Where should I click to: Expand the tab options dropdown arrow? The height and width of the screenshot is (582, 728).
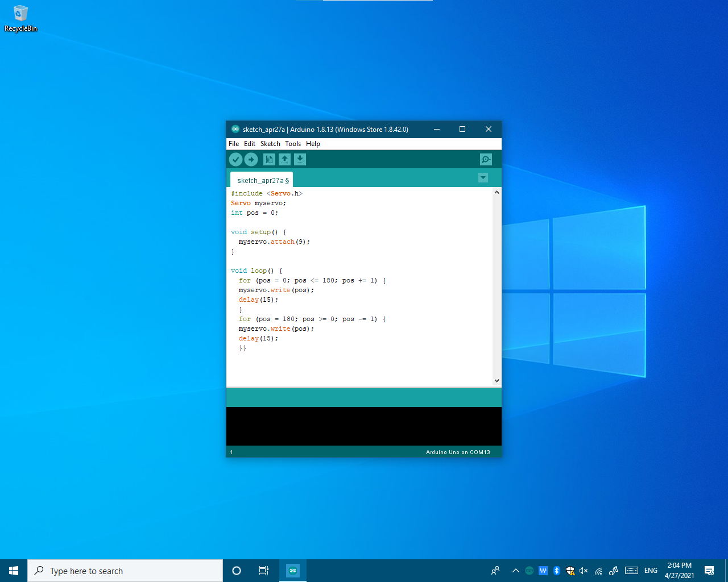click(483, 178)
